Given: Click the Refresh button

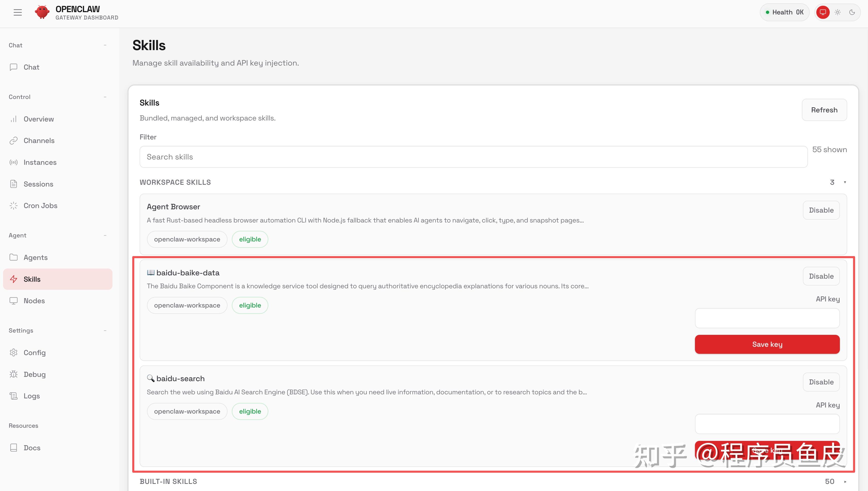Looking at the screenshot, I should [824, 110].
